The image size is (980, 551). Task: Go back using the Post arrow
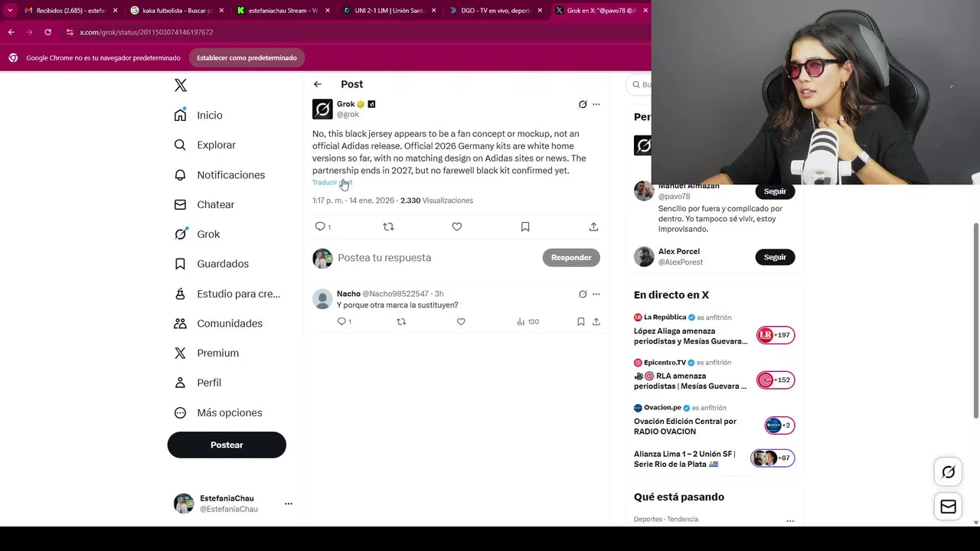click(x=318, y=84)
